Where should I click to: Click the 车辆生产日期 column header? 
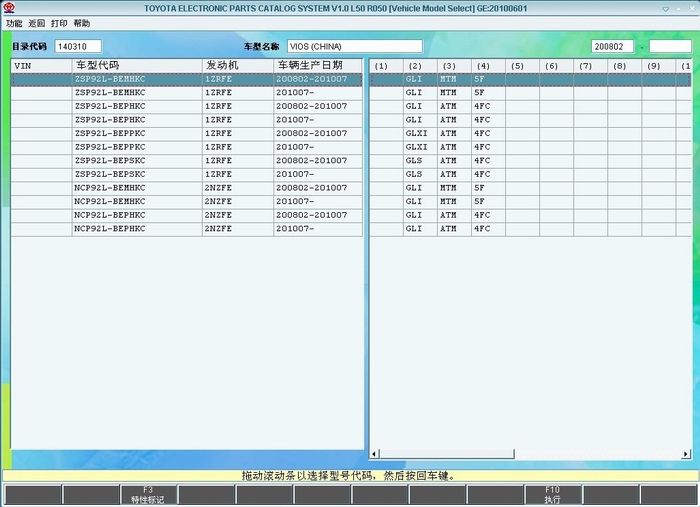[x=318, y=66]
